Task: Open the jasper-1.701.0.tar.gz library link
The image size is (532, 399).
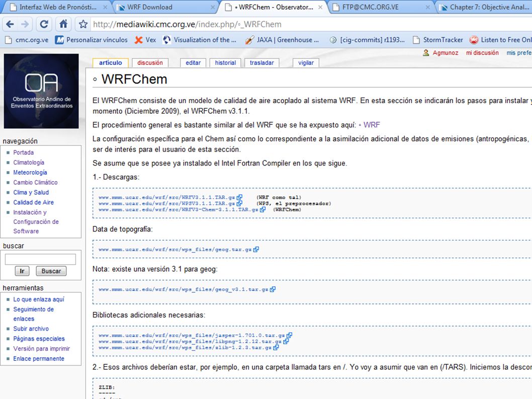Action: click(x=195, y=335)
